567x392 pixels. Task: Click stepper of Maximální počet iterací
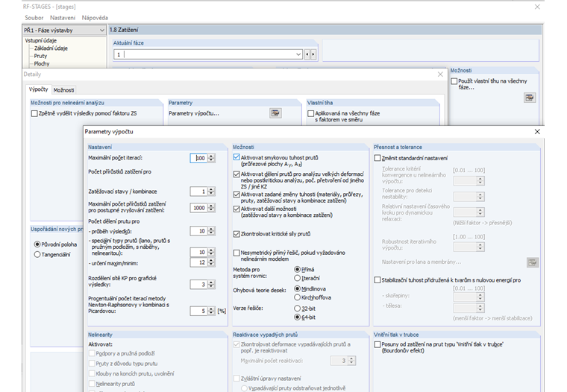tap(211, 158)
